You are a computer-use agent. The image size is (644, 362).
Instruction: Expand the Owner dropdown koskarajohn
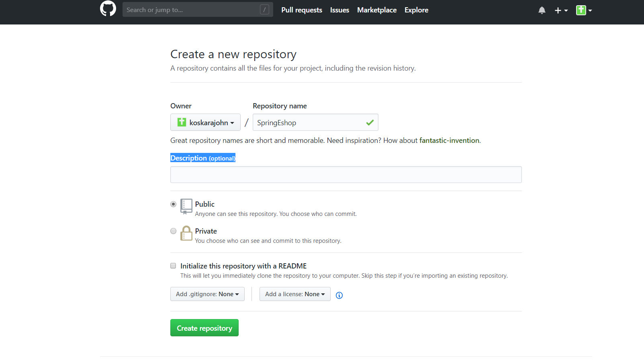(x=205, y=122)
